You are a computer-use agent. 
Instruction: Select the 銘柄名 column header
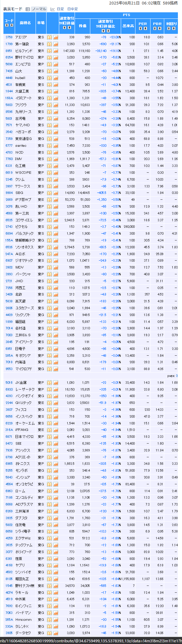click(x=25, y=23)
